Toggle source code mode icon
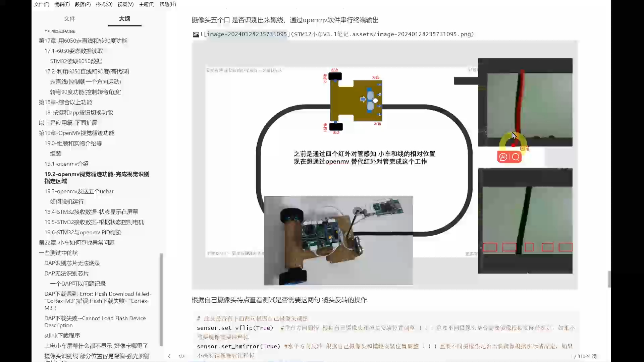644x362 pixels. (x=181, y=356)
